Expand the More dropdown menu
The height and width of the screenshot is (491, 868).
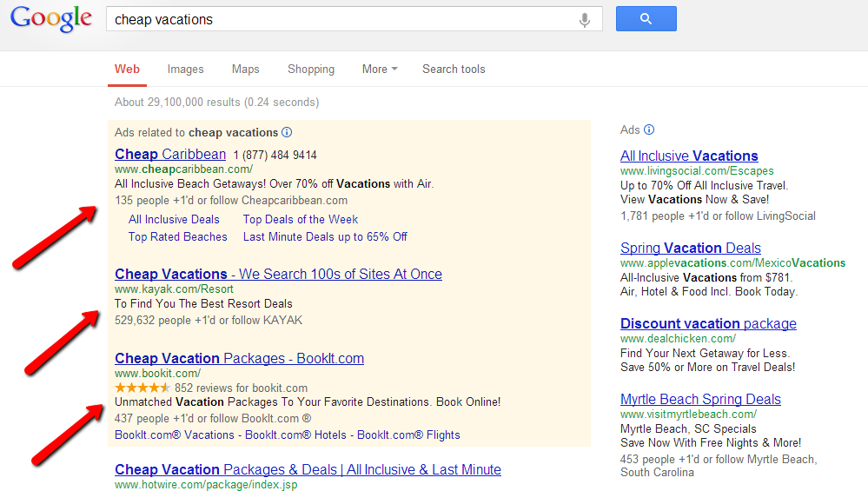[380, 70]
